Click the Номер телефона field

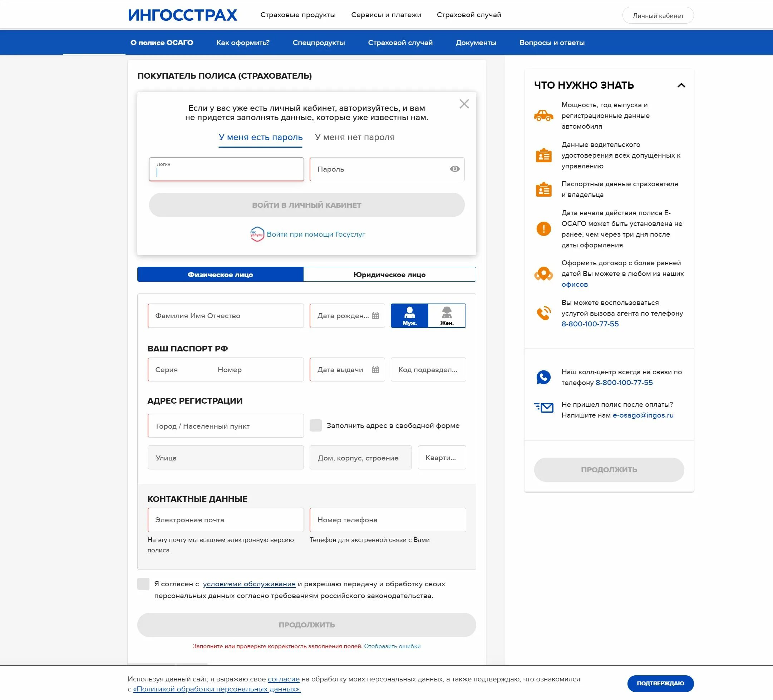[x=388, y=519]
